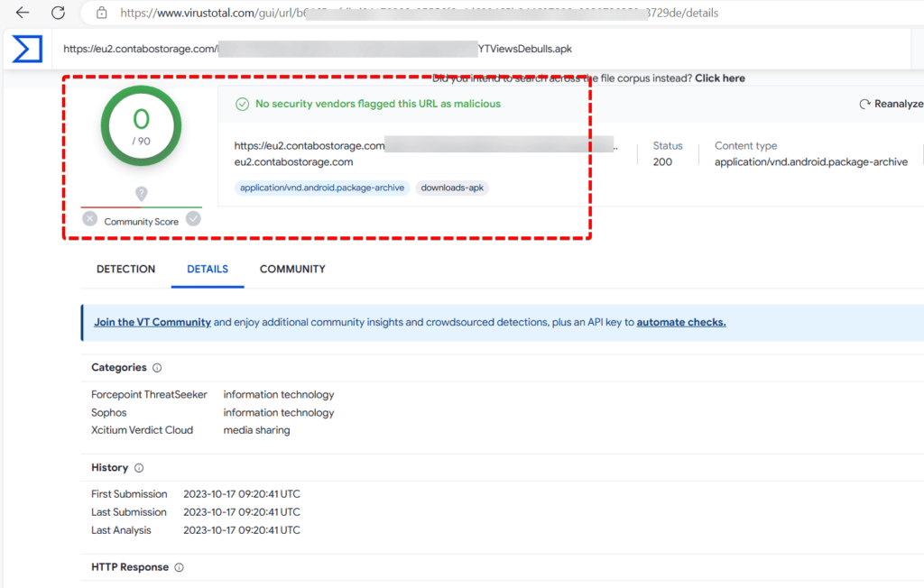Click the 'Status' label in the summary
This screenshot has height=588, width=924.
(x=668, y=145)
